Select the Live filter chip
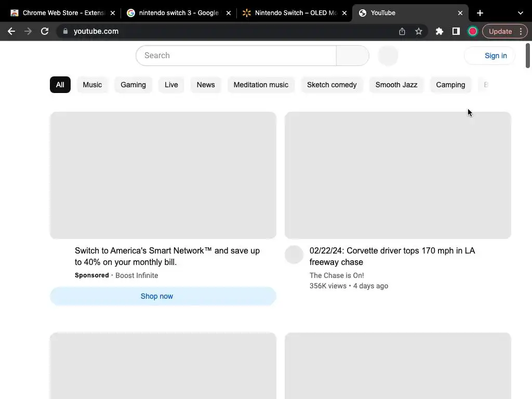 coord(171,85)
